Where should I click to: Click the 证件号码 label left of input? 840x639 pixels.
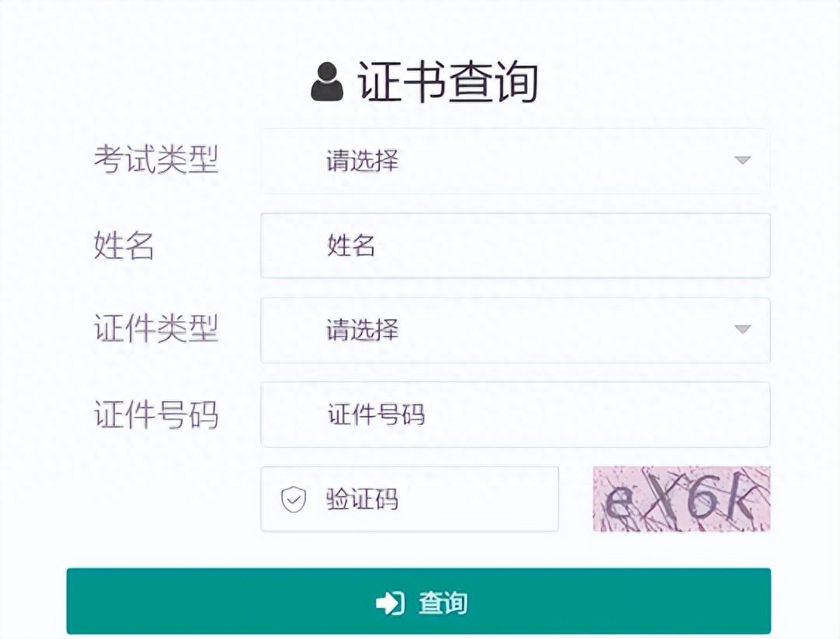coord(156,414)
